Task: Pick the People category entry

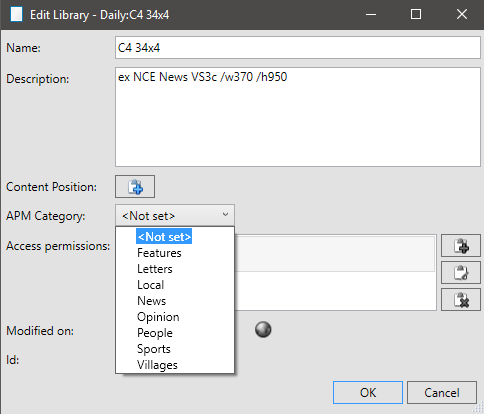Action: coord(155,333)
